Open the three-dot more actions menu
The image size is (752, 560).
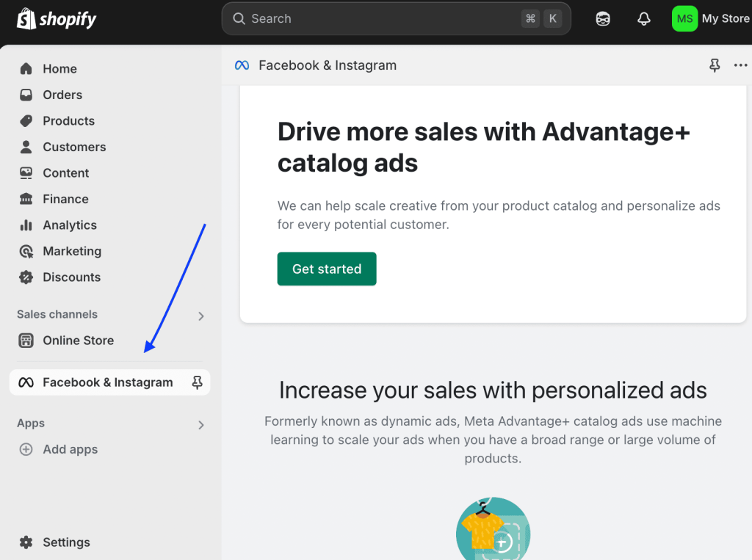[x=740, y=65]
